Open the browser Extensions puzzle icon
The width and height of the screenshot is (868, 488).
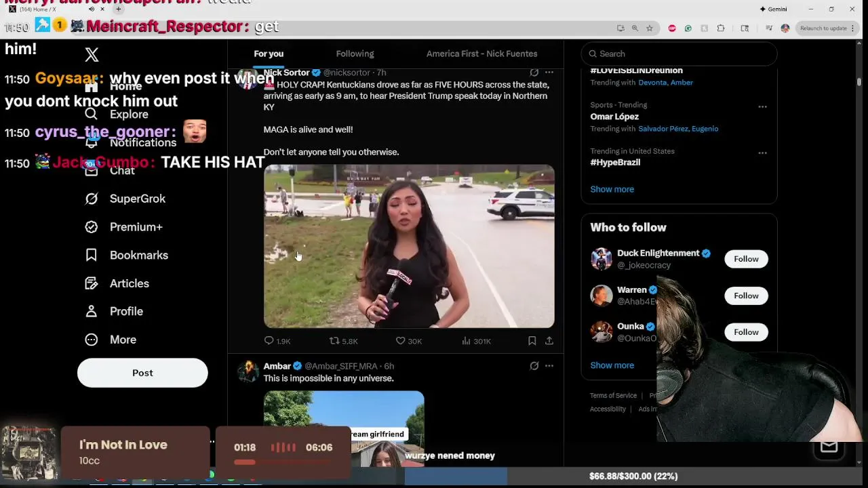721,28
